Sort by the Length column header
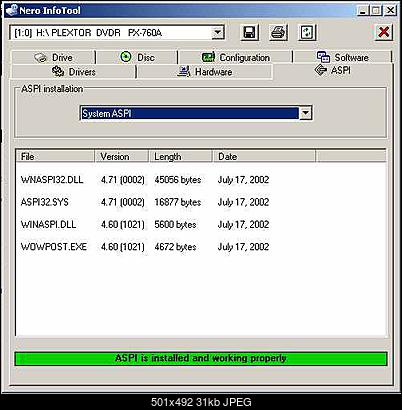 (x=180, y=156)
